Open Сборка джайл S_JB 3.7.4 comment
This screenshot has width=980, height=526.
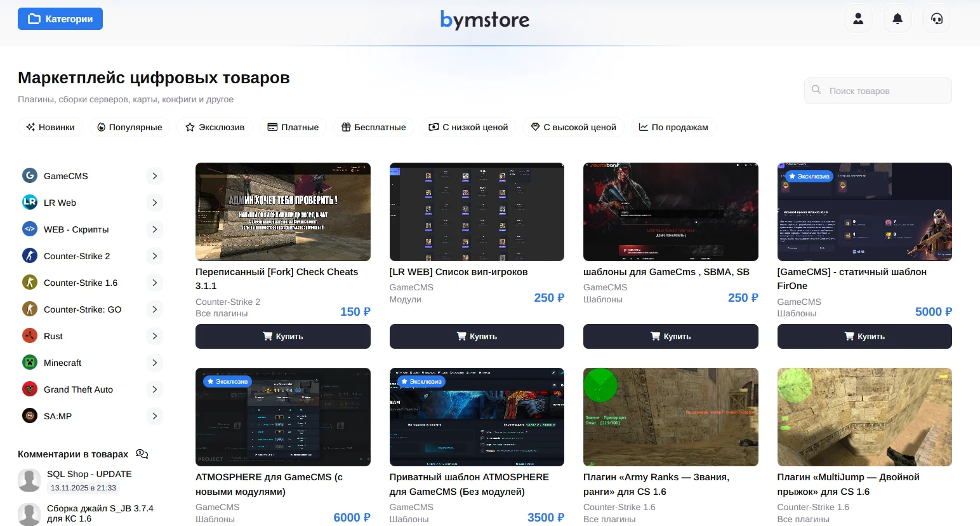point(100,513)
